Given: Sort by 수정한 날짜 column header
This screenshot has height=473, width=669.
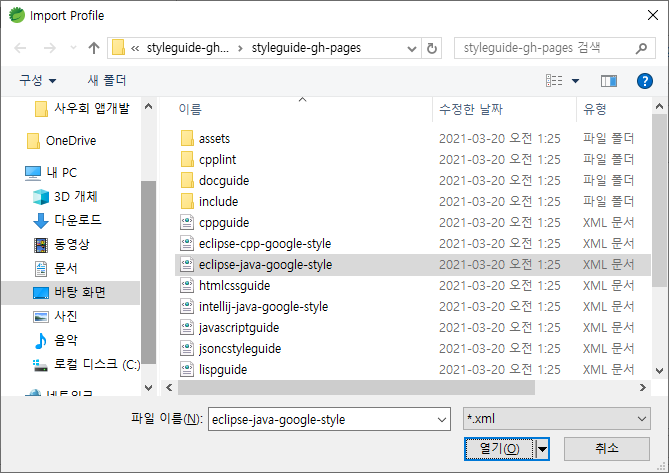Looking at the screenshot, I should tap(471, 109).
